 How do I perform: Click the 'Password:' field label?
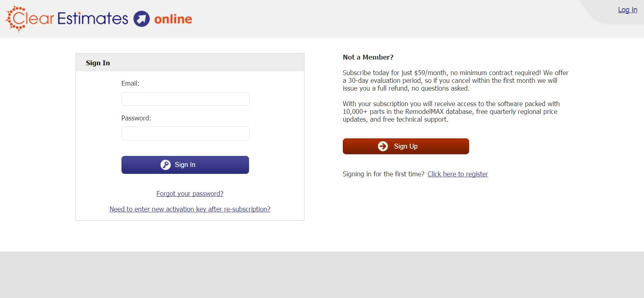136,118
